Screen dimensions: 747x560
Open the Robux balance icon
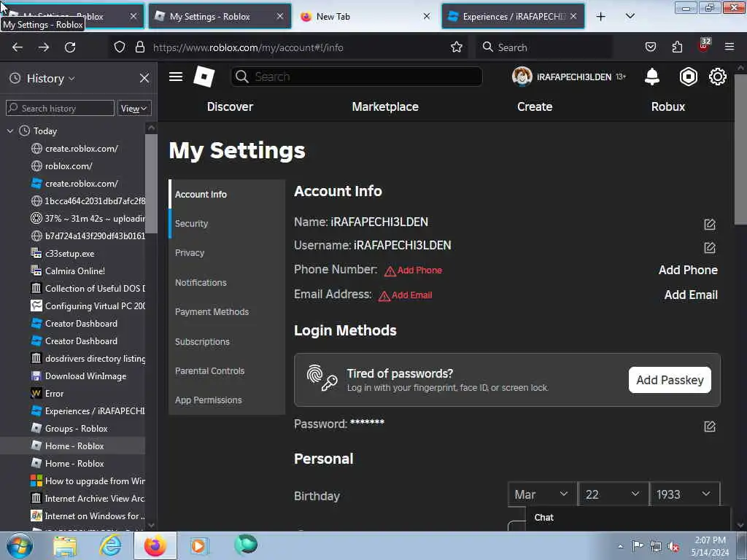[688, 77]
